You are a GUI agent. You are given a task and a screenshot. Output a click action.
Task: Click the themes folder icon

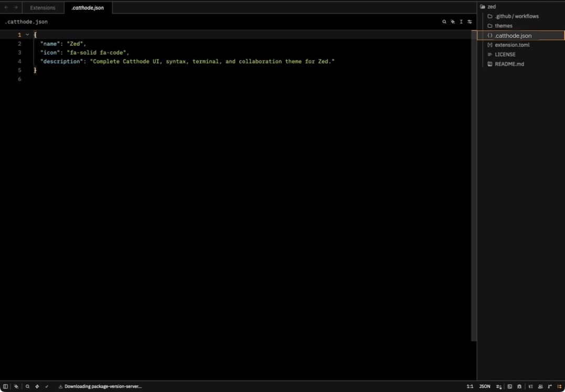[489, 26]
